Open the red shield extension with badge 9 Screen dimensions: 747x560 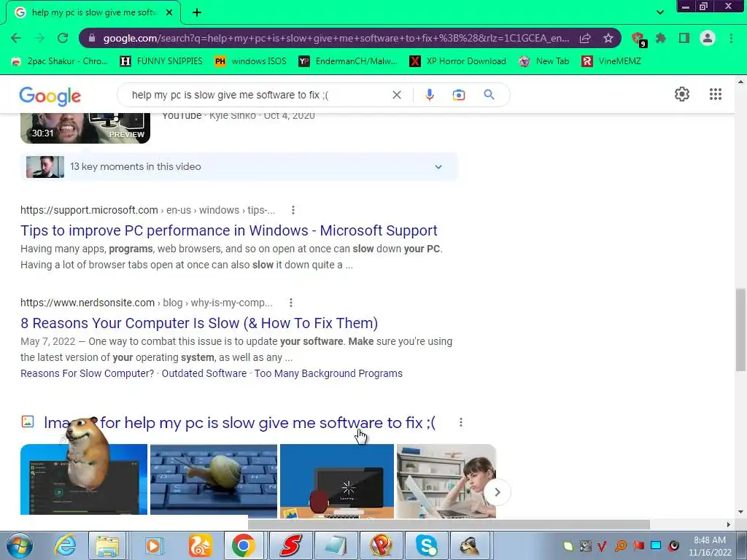click(x=638, y=39)
